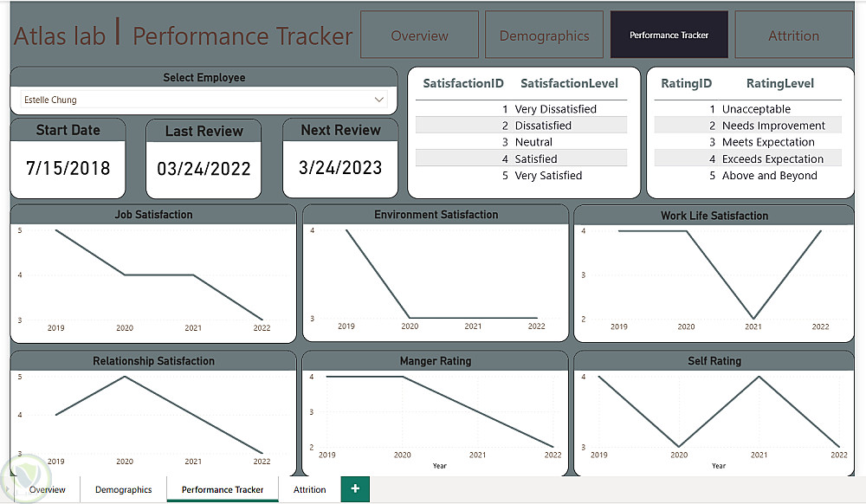The height and width of the screenshot is (504, 866).
Task: Expand the Select Employee dropdown chevron
Action: pos(379,100)
